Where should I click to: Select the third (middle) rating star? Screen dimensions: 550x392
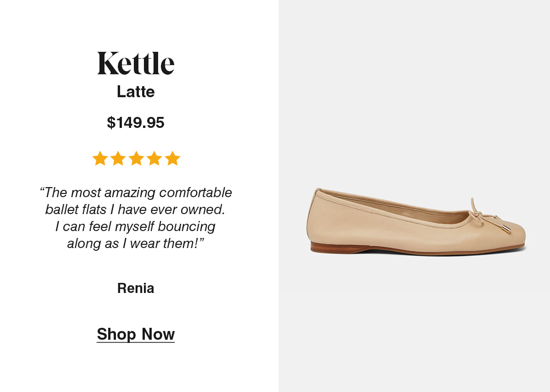tap(136, 159)
